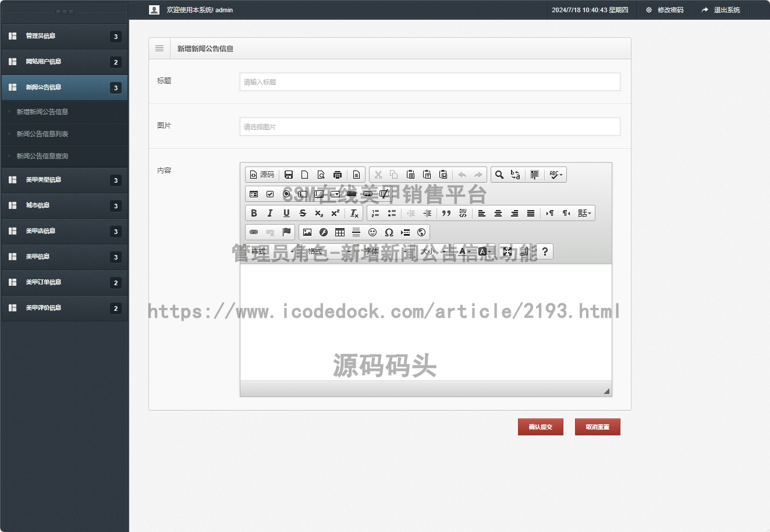
Task: Reset the form with 取消重置
Action: (x=598, y=427)
